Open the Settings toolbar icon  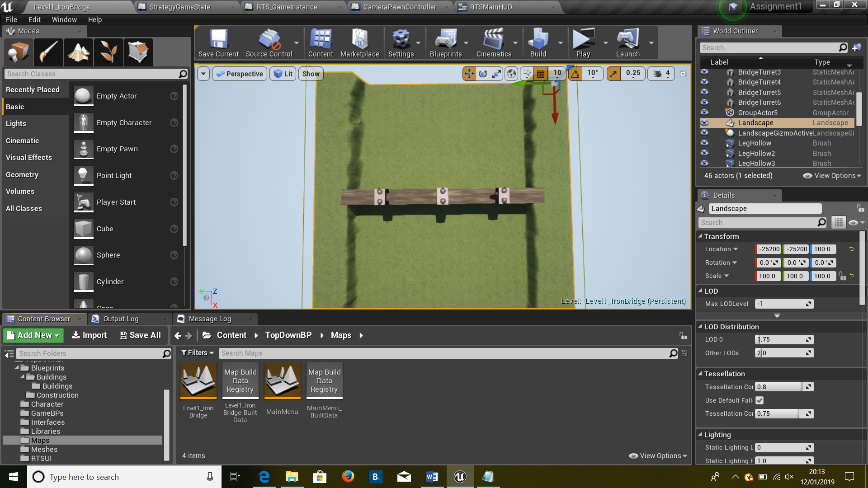click(401, 43)
